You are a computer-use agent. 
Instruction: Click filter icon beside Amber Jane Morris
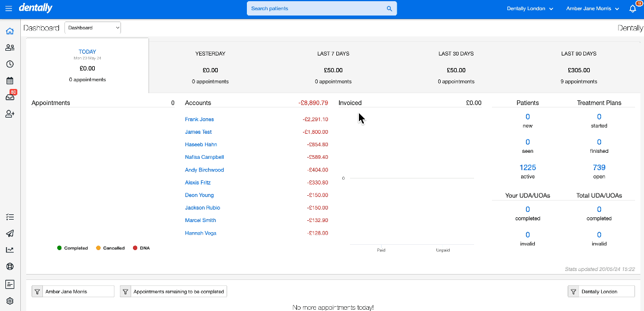tap(37, 292)
